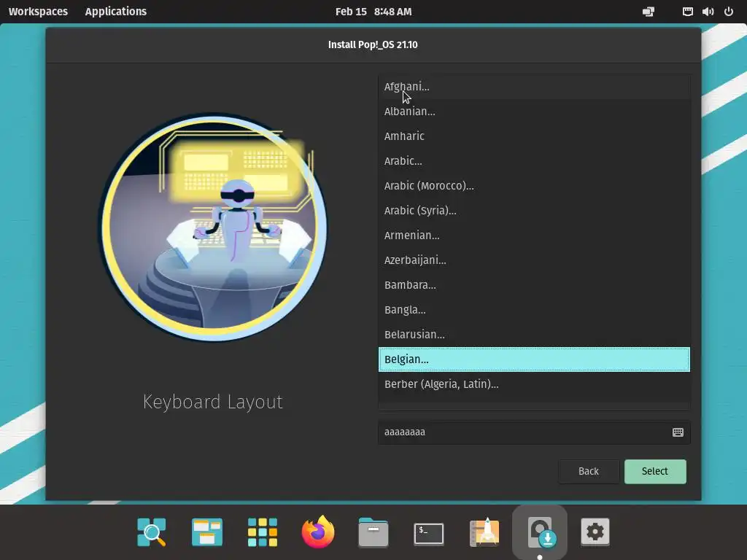Image resolution: width=747 pixels, height=560 pixels.
Task: Click the keyboard icon in the test field
Action: point(678,432)
